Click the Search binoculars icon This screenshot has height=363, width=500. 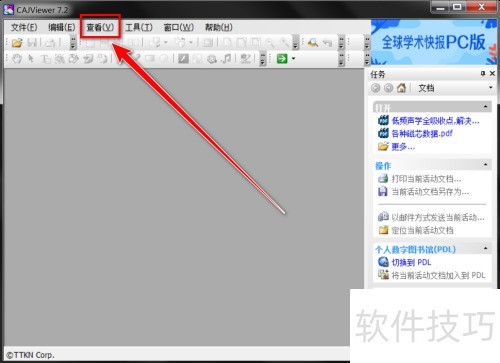pos(313,43)
